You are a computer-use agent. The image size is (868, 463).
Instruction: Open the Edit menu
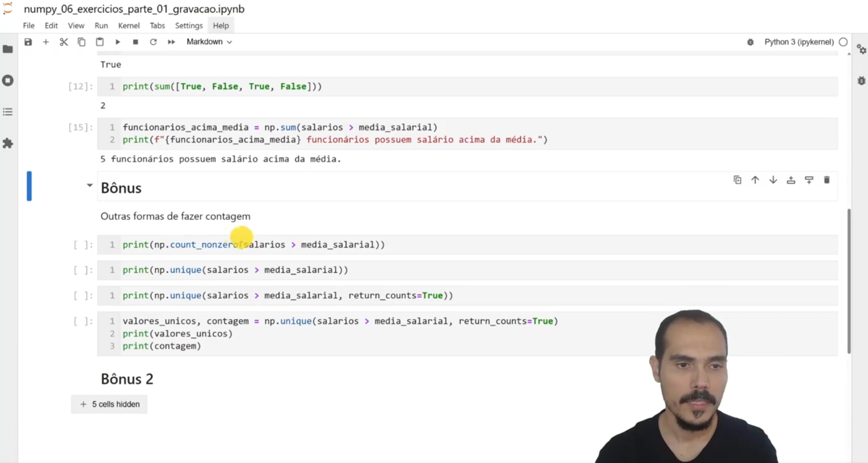51,25
